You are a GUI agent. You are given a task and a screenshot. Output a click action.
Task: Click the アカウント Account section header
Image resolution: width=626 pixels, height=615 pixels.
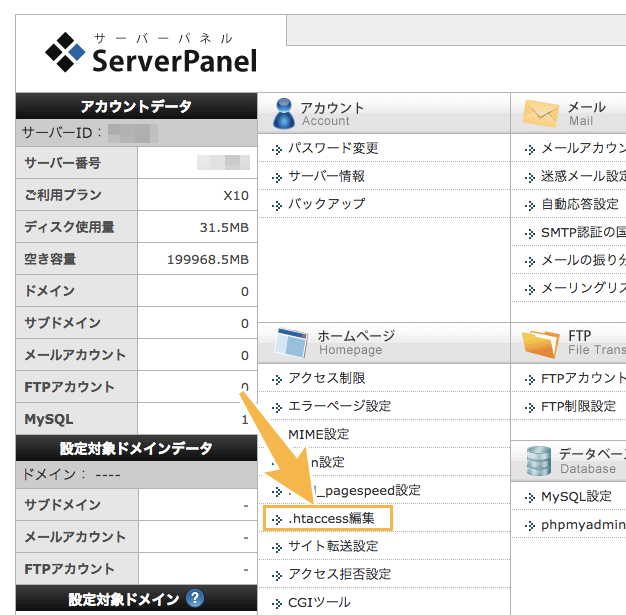[x=384, y=113]
